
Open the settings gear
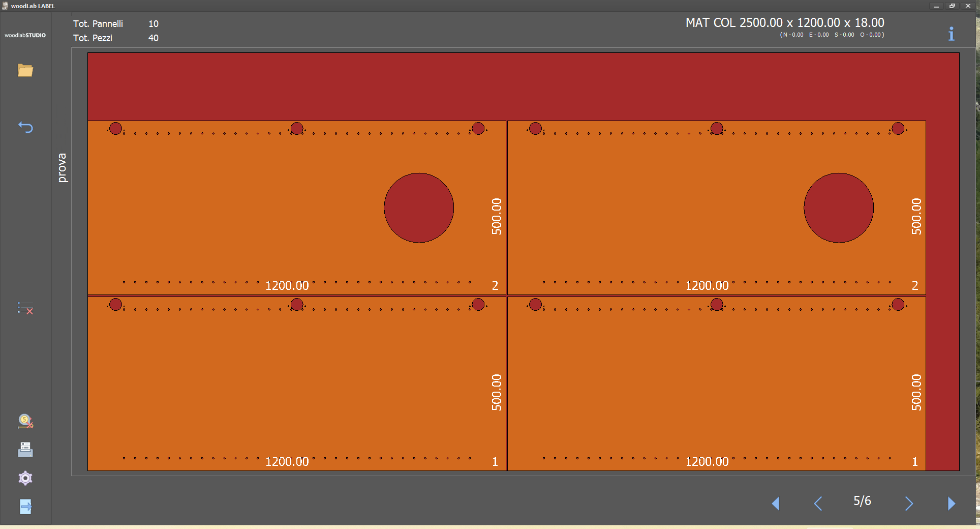(25, 478)
